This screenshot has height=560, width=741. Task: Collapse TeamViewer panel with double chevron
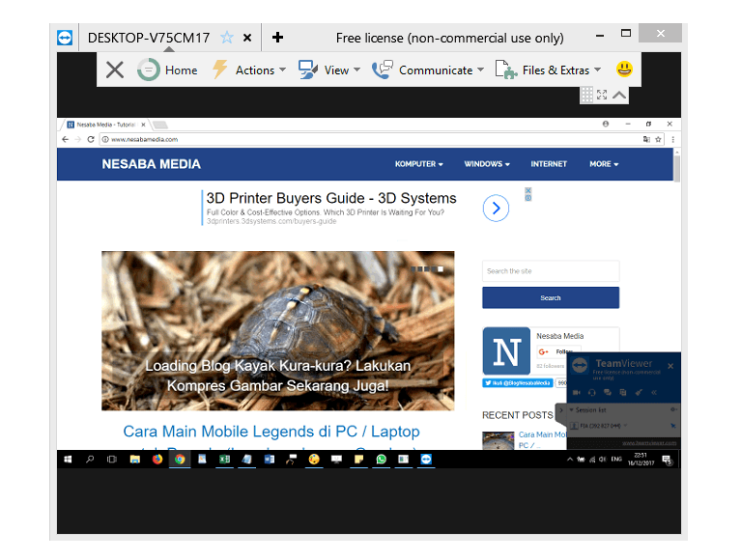point(654,392)
